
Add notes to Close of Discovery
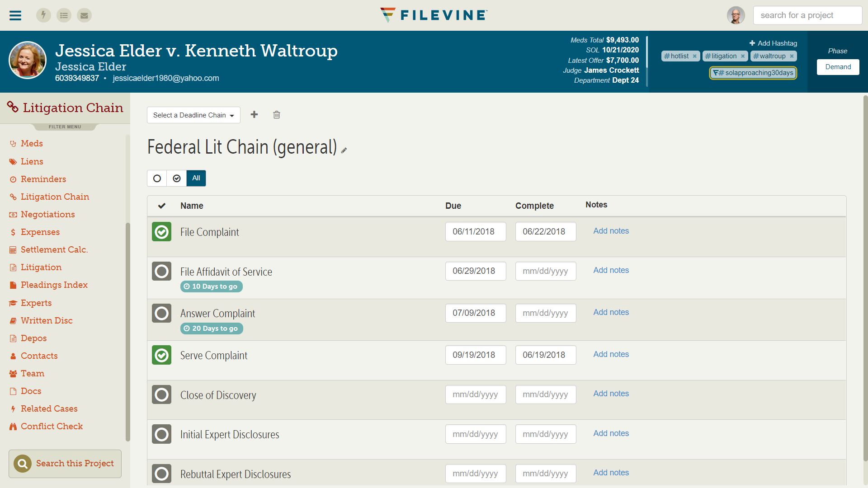click(611, 394)
